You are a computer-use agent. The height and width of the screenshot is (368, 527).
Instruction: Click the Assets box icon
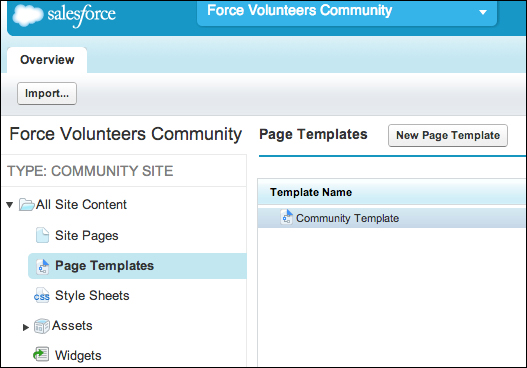tap(42, 326)
